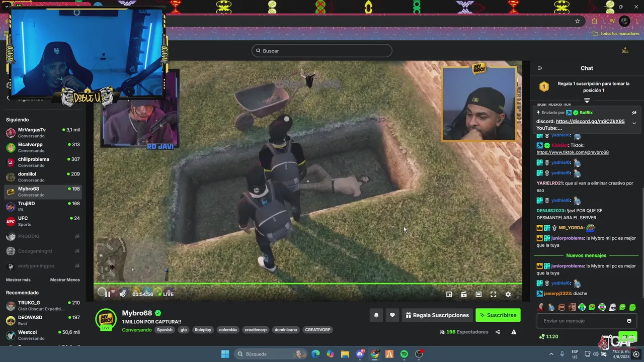
Task: Select UFC Sports channel in sidebar
Action: (x=43, y=221)
